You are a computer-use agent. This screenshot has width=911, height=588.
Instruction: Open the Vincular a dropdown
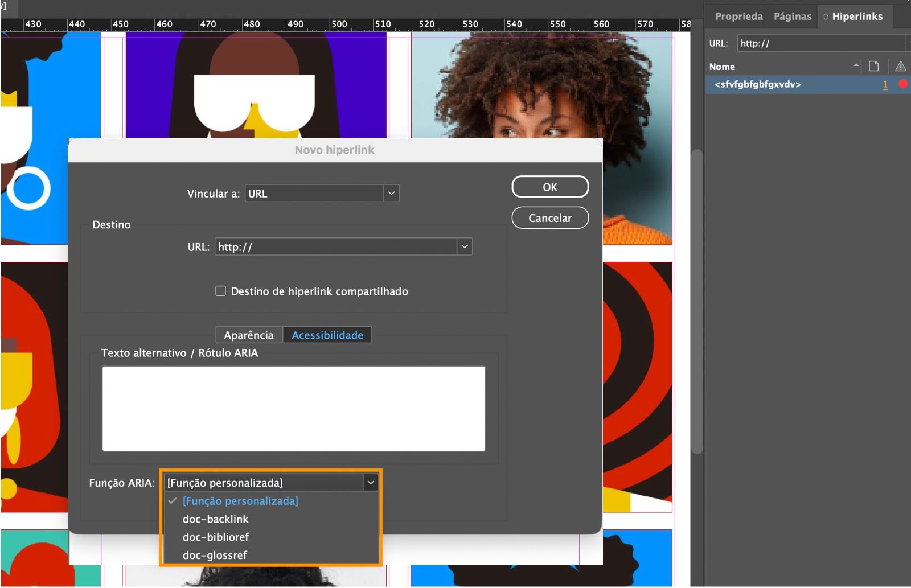(391, 193)
